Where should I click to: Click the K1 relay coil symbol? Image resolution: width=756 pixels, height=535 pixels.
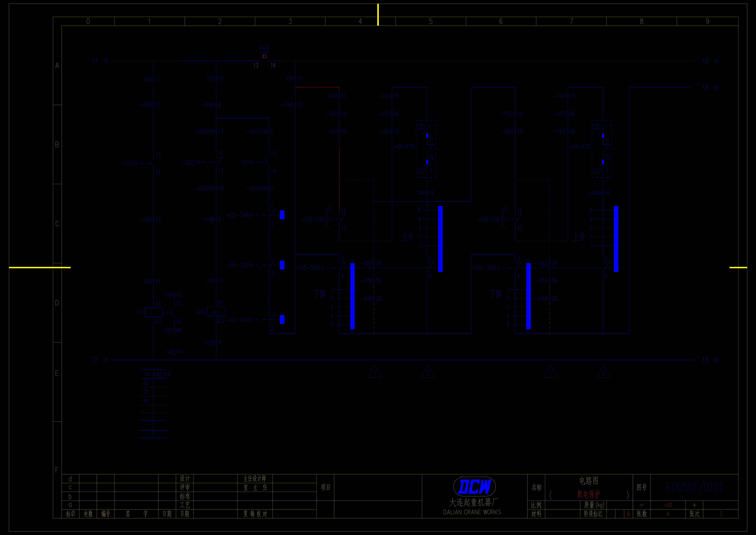[x=153, y=312]
